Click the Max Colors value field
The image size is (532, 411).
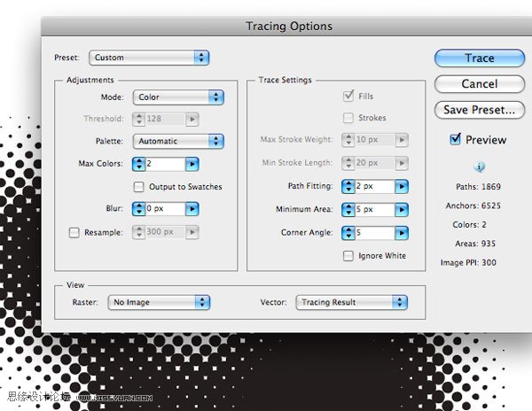165,164
